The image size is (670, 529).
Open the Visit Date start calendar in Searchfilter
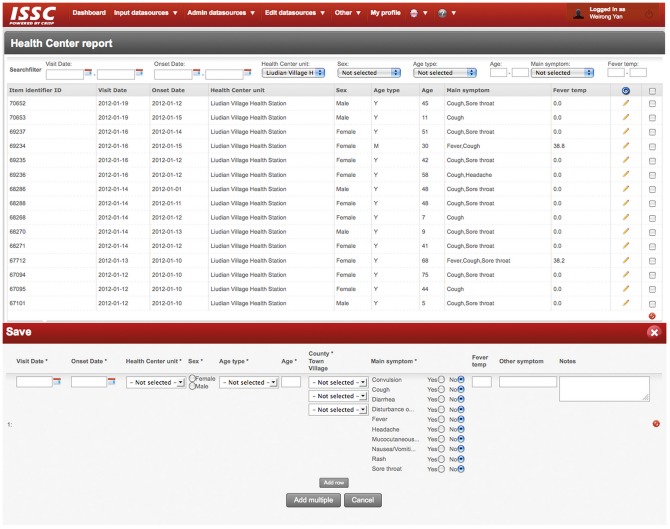click(88, 73)
